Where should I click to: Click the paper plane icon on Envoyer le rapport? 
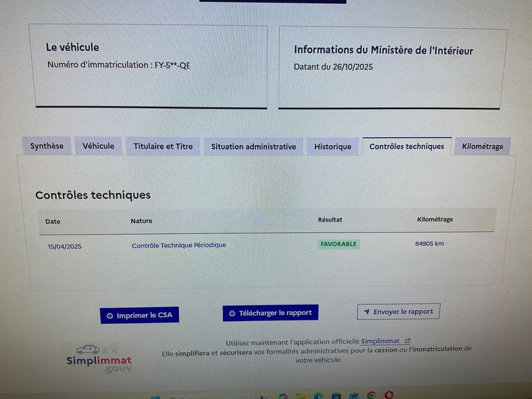366,312
